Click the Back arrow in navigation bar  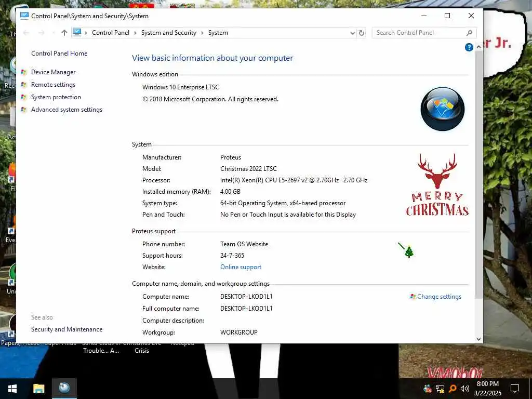pyautogui.click(x=26, y=33)
